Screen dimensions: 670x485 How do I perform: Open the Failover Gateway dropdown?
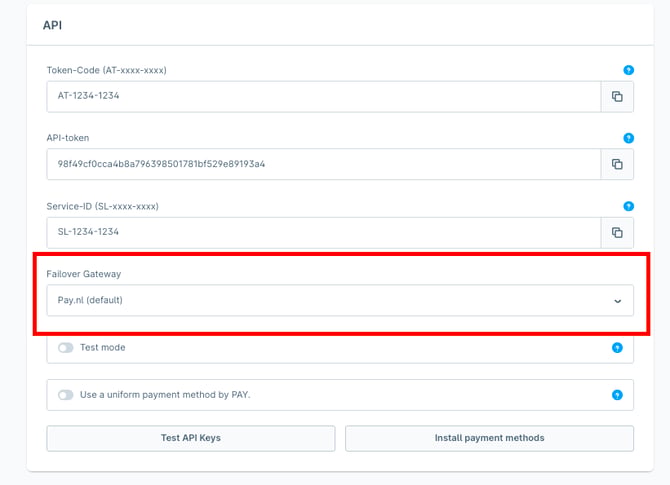click(x=340, y=300)
